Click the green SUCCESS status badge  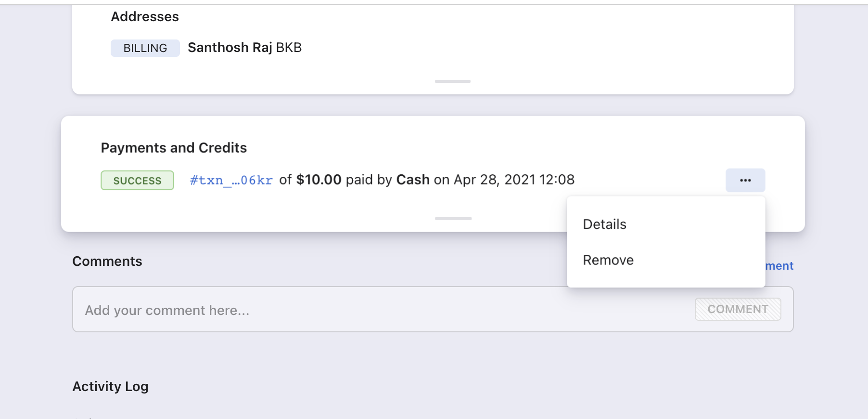click(137, 181)
